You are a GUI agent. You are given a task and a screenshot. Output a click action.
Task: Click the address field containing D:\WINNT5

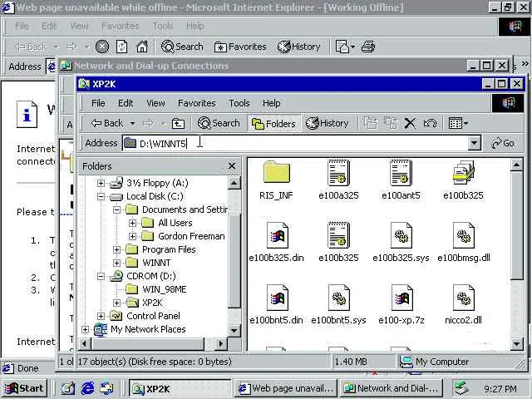click(x=295, y=144)
